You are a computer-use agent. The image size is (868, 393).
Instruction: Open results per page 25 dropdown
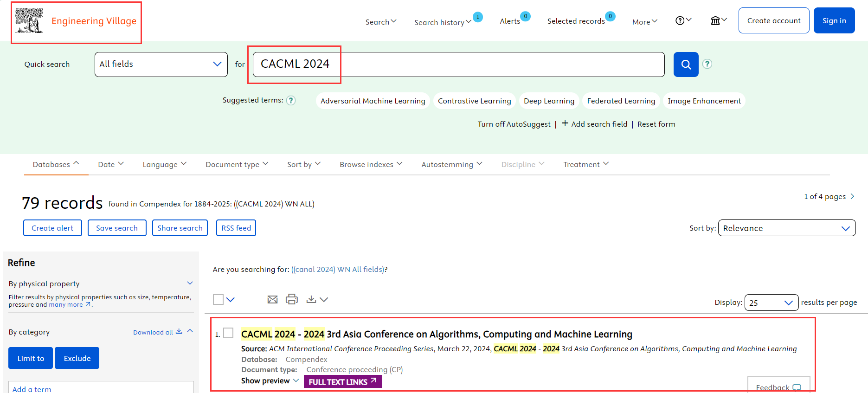pyautogui.click(x=772, y=303)
